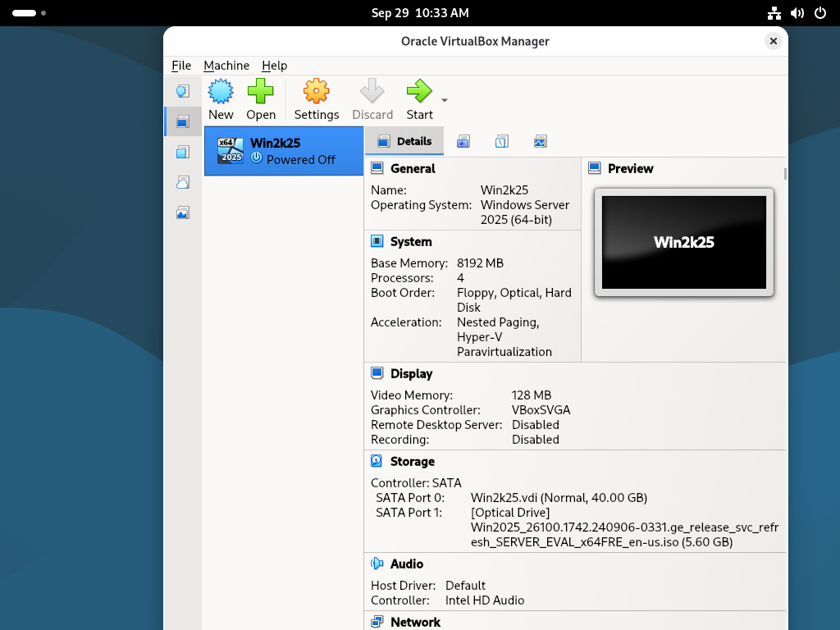Switch to the Logs clock icon tab
Viewport: 840px width, 630px height.
501,141
